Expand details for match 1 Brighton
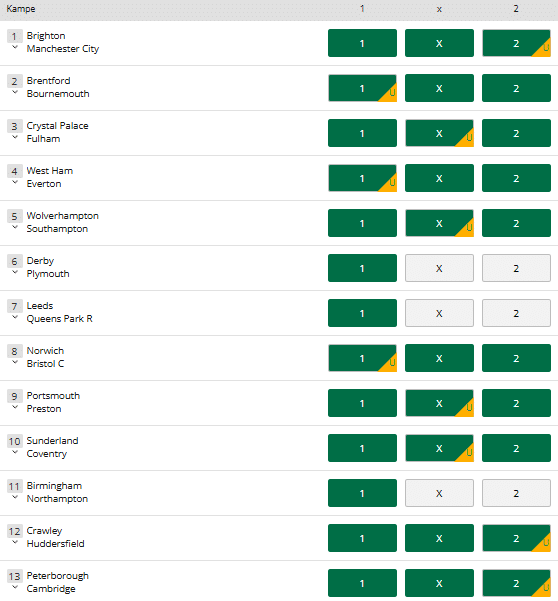Image resolution: width=558 pixels, height=601 pixels. 15,48
